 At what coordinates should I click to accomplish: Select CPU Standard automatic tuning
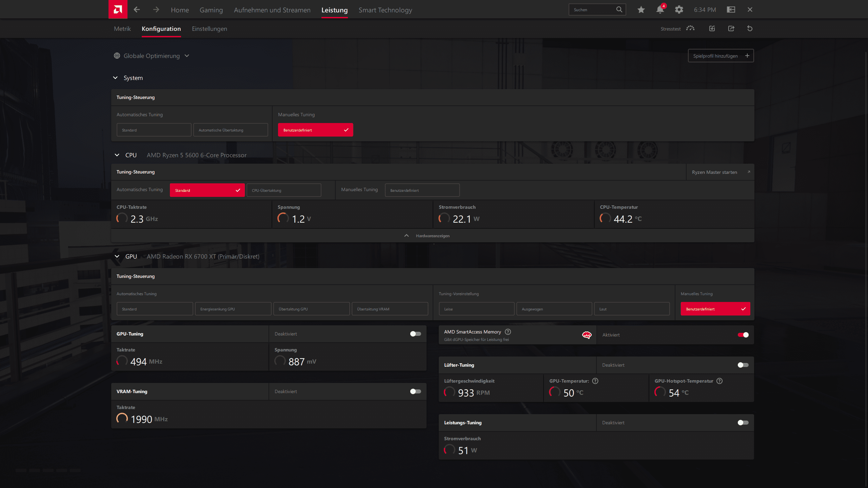click(207, 190)
